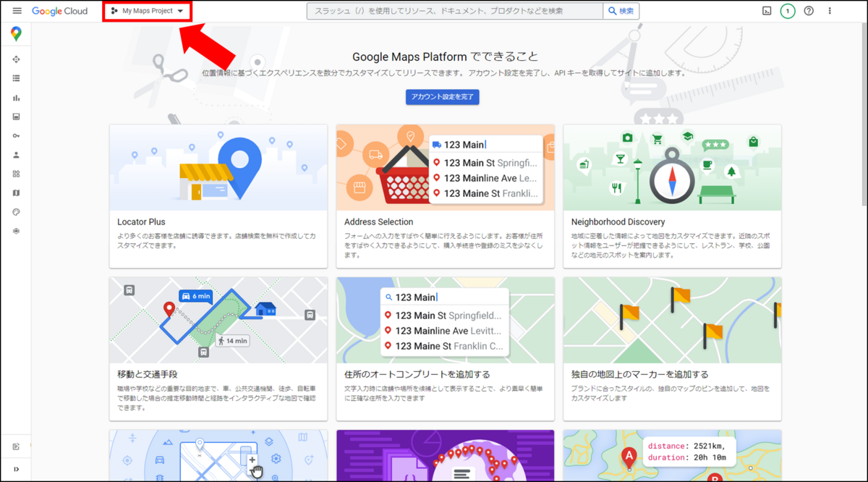Open the 移動と交通手段 route map illustration
Screen dimensions: 868x482
click(218, 320)
